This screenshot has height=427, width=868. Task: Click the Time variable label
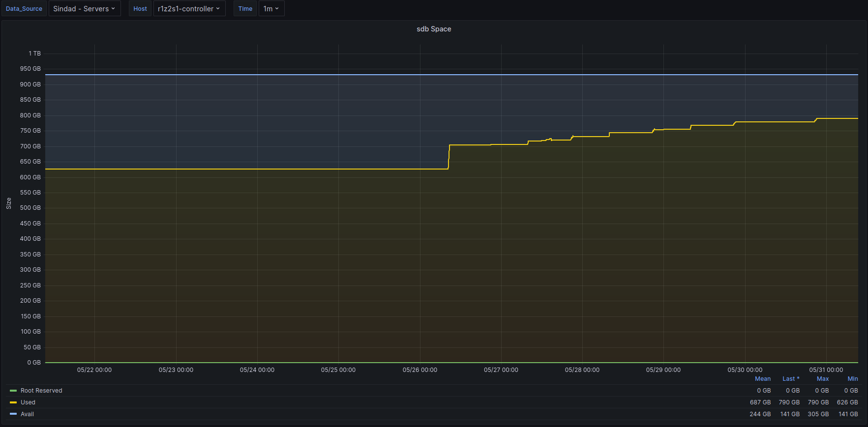245,9
